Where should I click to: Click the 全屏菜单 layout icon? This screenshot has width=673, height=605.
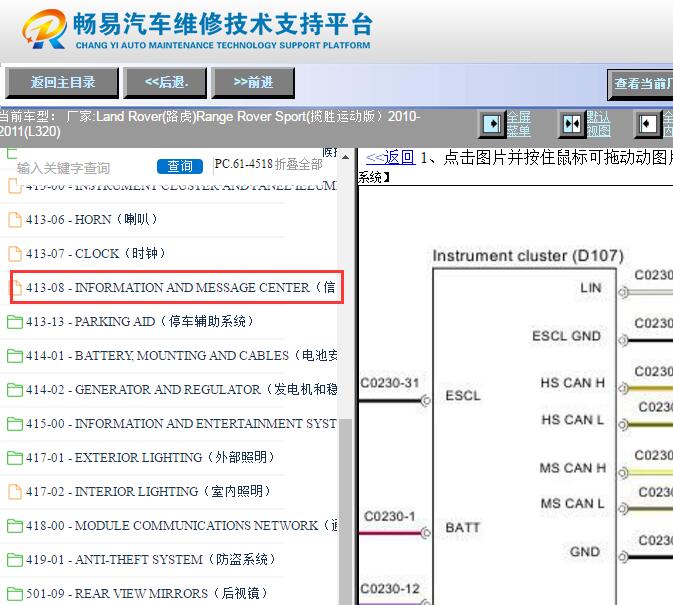[492, 124]
